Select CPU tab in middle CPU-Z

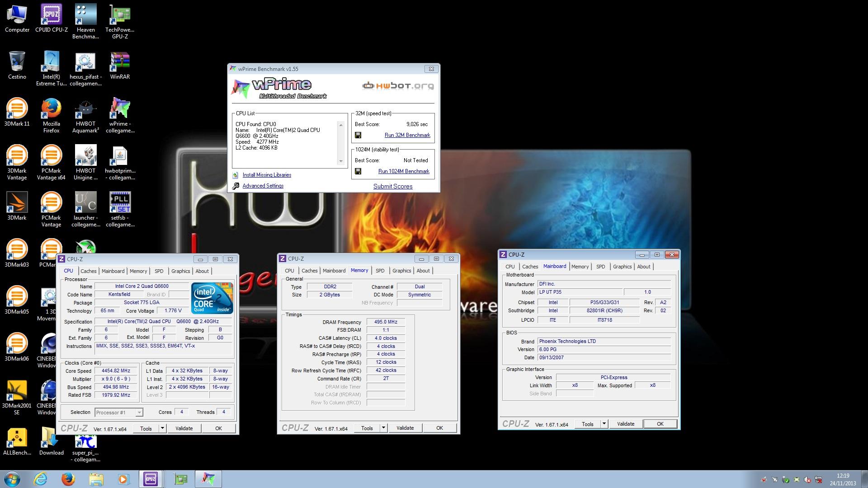(x=289, y=271)
